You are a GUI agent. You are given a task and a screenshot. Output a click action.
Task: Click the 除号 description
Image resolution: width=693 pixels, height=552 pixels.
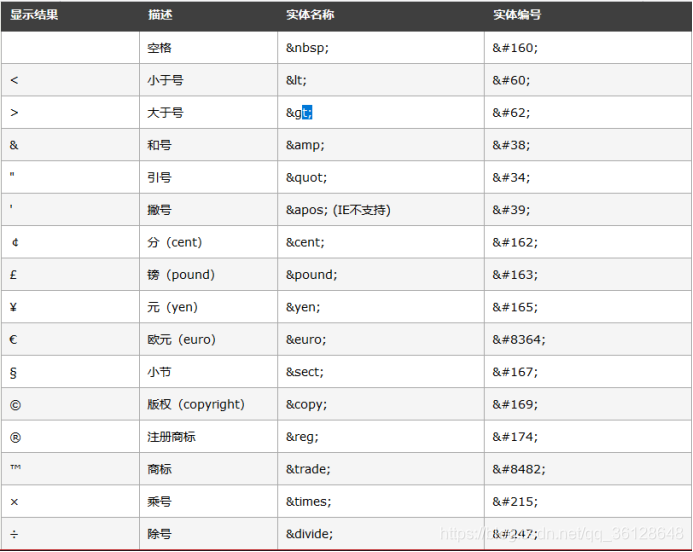coord(160,534)
